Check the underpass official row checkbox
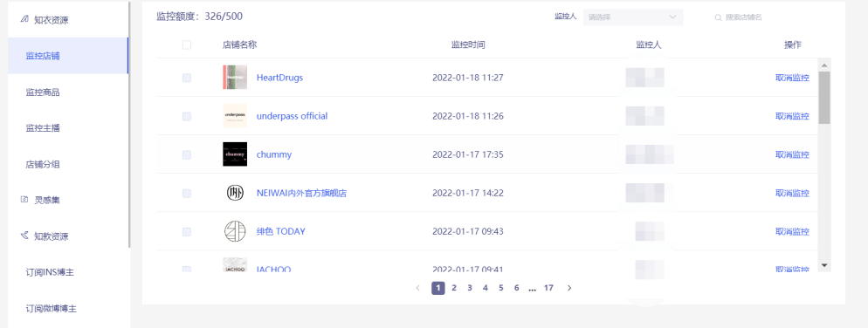The image size is (868, 328). (187, 116)
